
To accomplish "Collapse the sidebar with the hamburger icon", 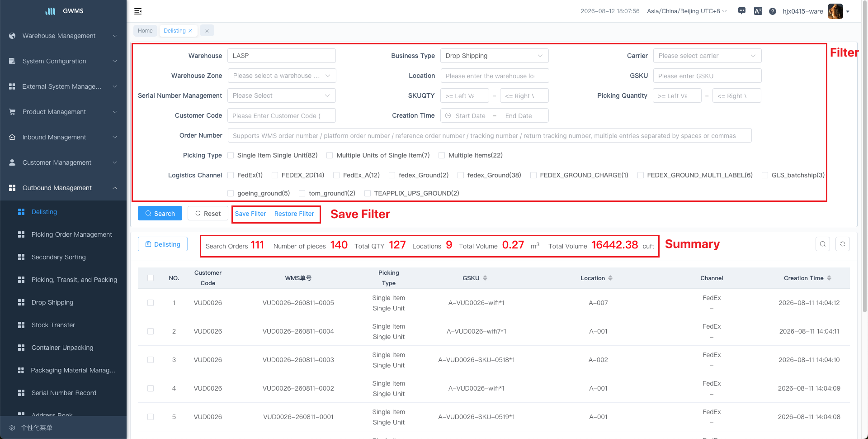I will [138, 11].
